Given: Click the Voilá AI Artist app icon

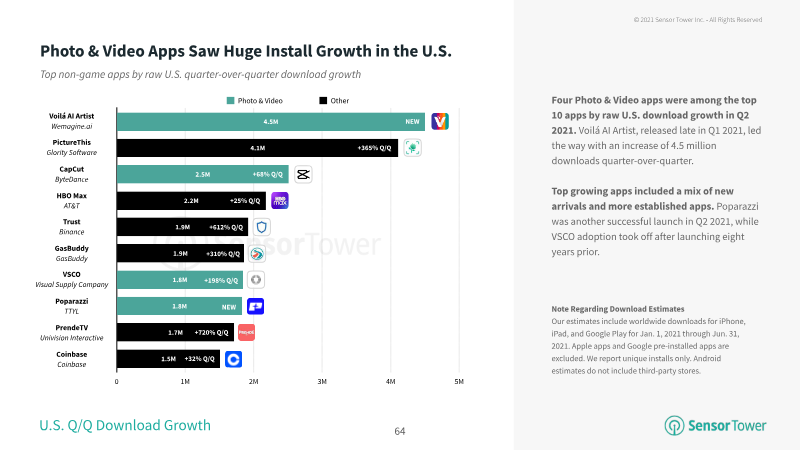Looking at the screenshot, I should coord(440,121).
